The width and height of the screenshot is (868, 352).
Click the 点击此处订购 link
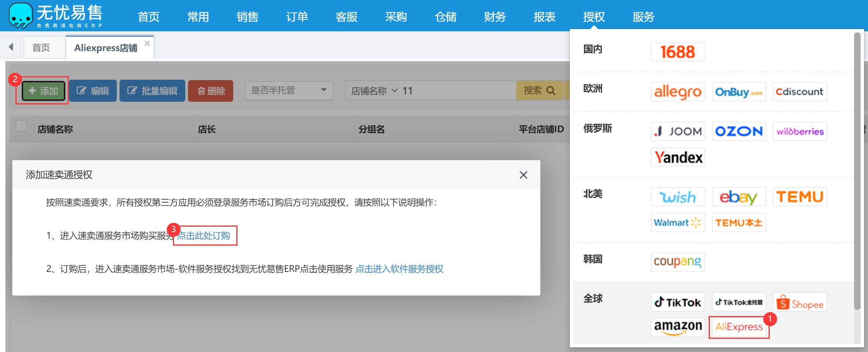pyautogui.click(x=203, y=236)
